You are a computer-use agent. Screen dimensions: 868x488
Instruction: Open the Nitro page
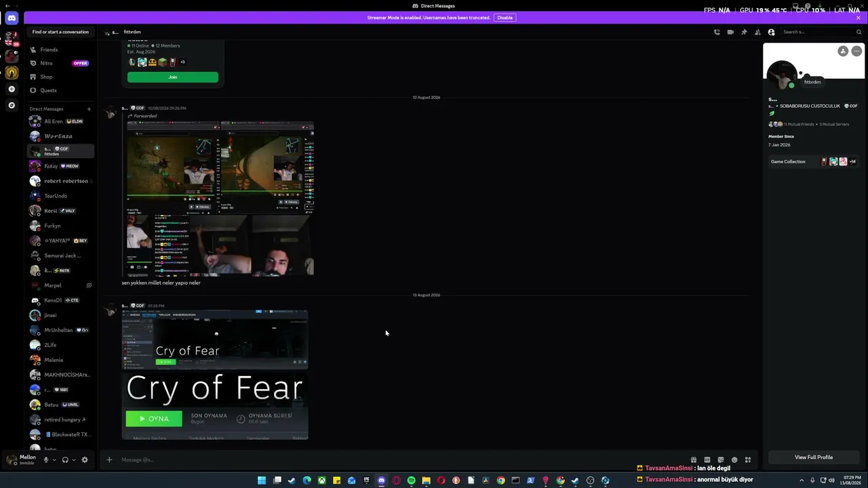tap(61, 63)
